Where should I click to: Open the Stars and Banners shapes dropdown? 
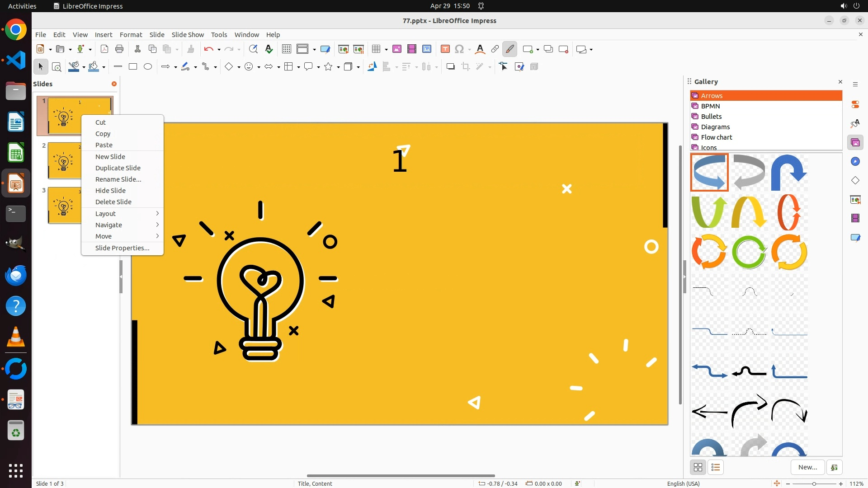(x=338, y=67)
